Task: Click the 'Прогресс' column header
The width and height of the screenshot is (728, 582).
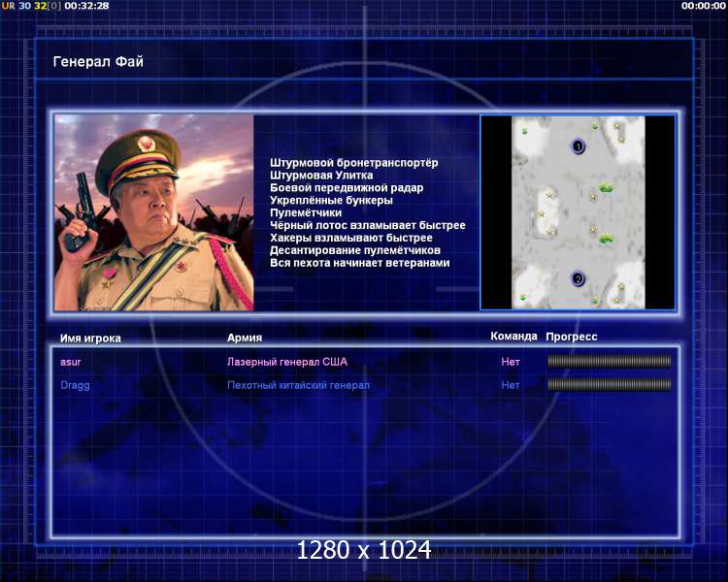Action: 572,337
